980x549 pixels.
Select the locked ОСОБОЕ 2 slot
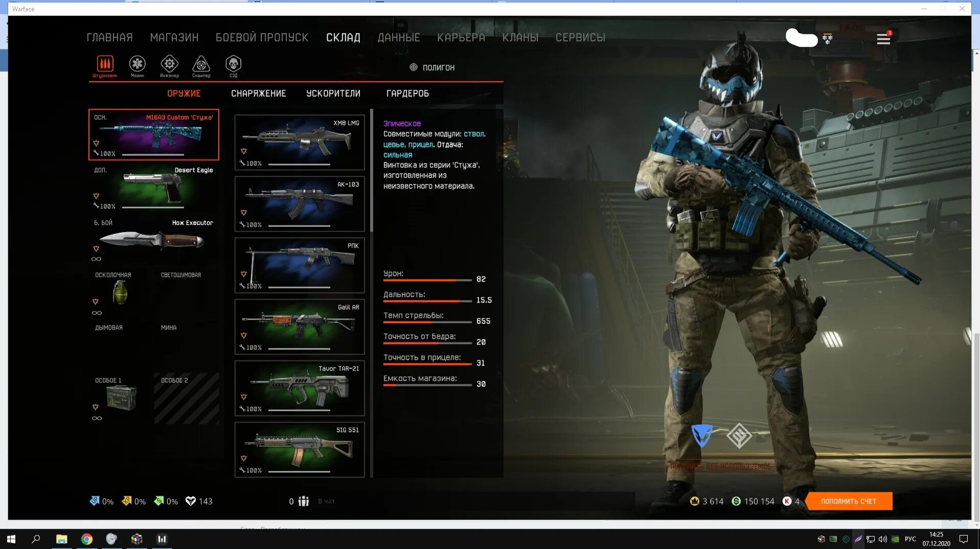[x=187, y=399]
